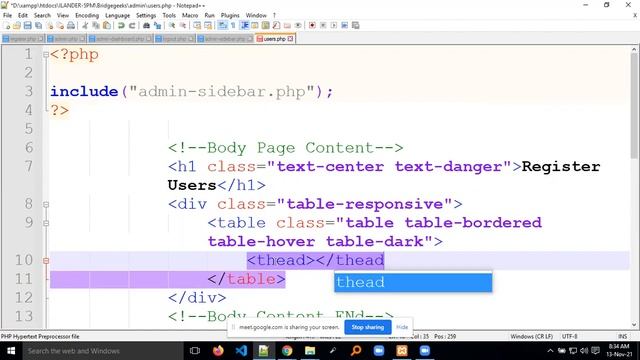Image resolution: width=640 pixels, height=360 pixels.
Task: Create a new document with New icon
Action: [7, 25]
